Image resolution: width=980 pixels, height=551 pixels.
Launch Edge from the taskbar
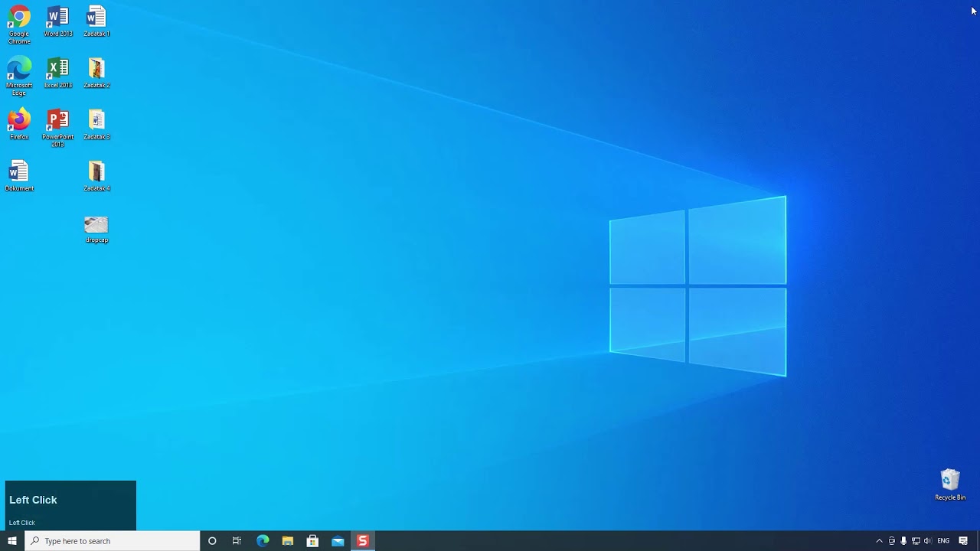263,541
